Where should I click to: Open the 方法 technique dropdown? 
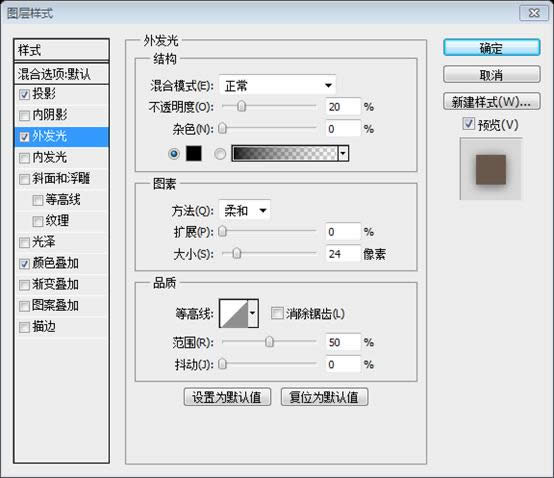[x=244, y=211]
